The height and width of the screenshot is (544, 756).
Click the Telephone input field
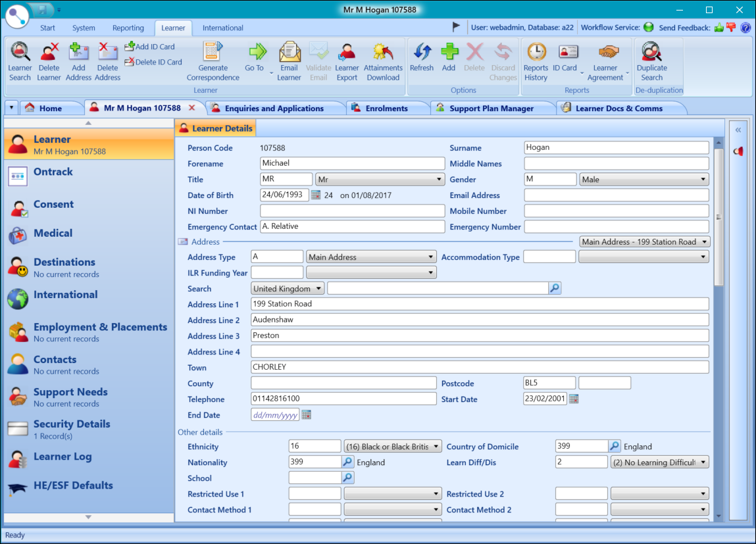(342, 398)
